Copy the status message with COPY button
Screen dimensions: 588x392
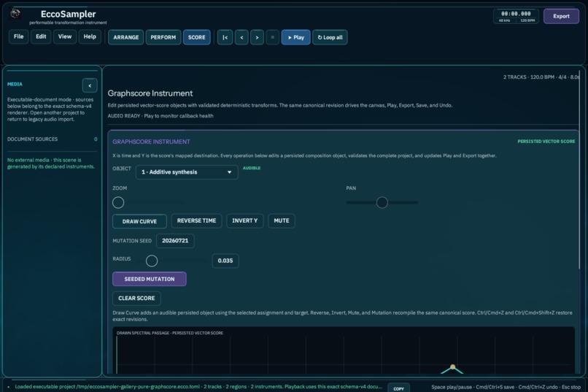pyautogui.click(x=398, y=388)
